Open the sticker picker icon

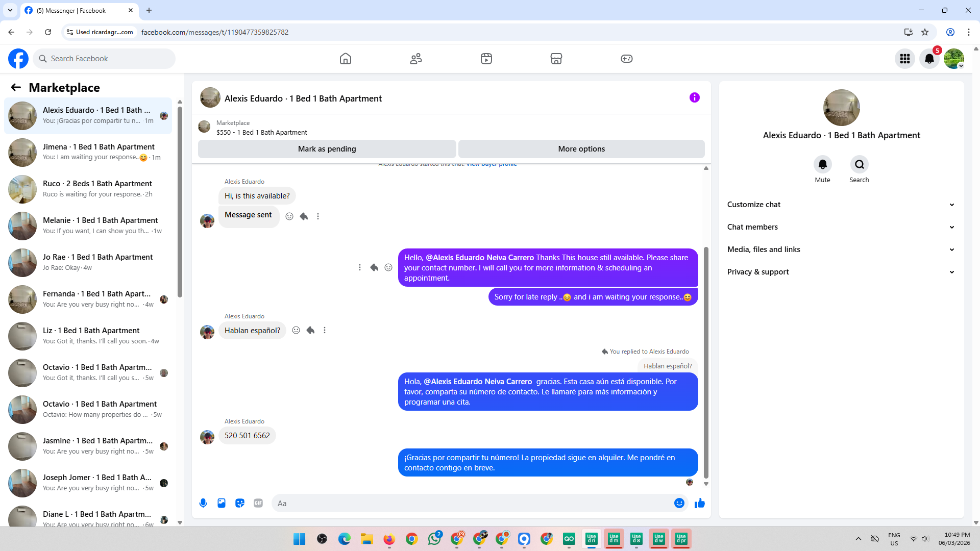tap(240, 503)
